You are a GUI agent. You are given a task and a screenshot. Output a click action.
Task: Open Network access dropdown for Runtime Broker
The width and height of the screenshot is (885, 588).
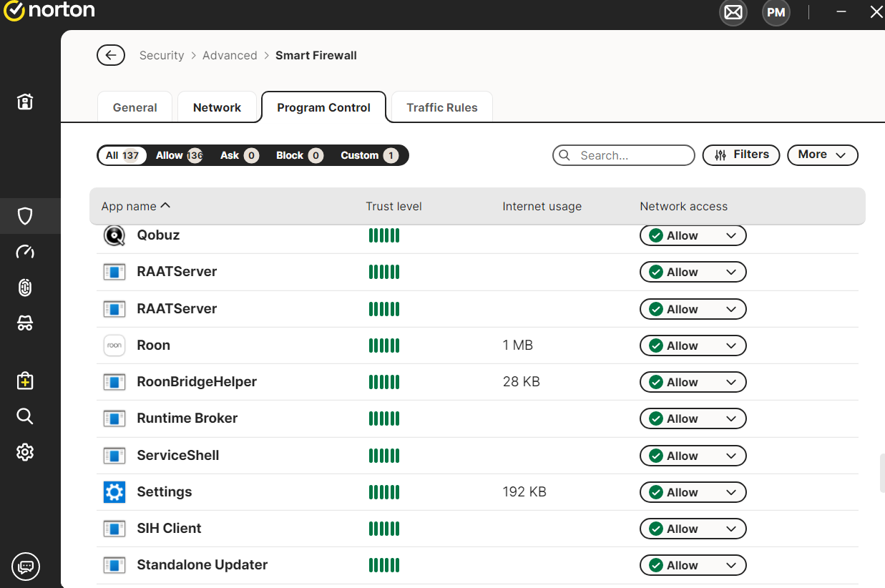pos(693,418)
